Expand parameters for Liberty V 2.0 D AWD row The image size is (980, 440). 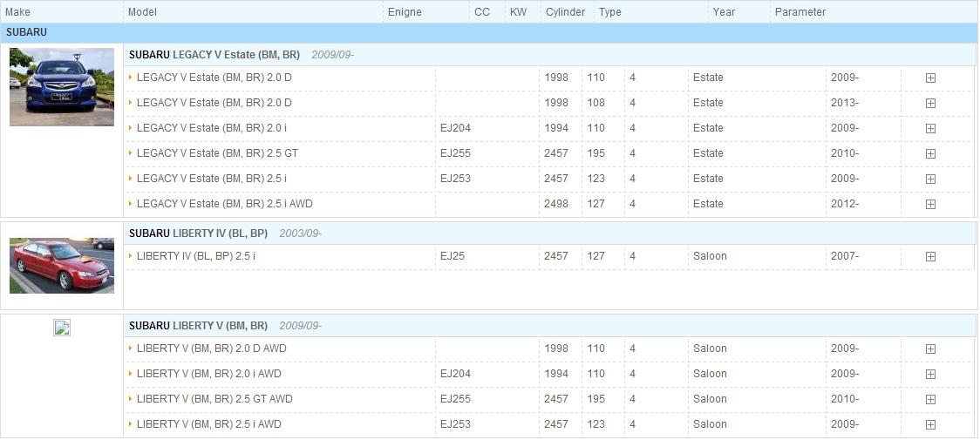pyautogui.click(x=930, y=349)
